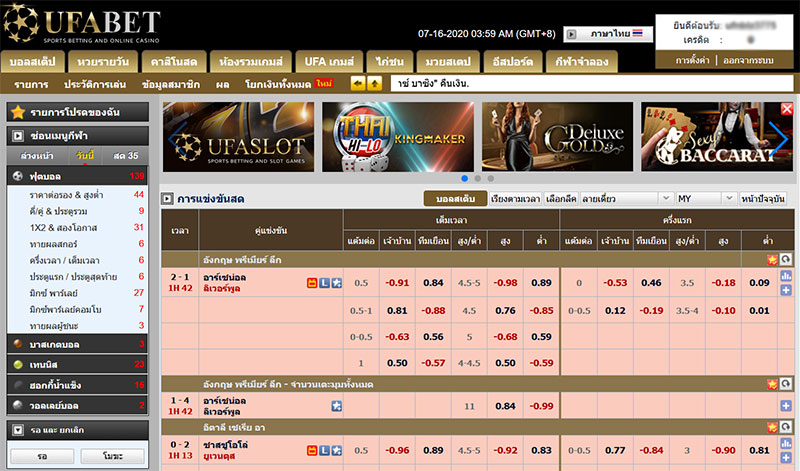Screen dimensions: 800x471
Task: Switch to สด 35 sidebar tab
Action: coord(126,156)
